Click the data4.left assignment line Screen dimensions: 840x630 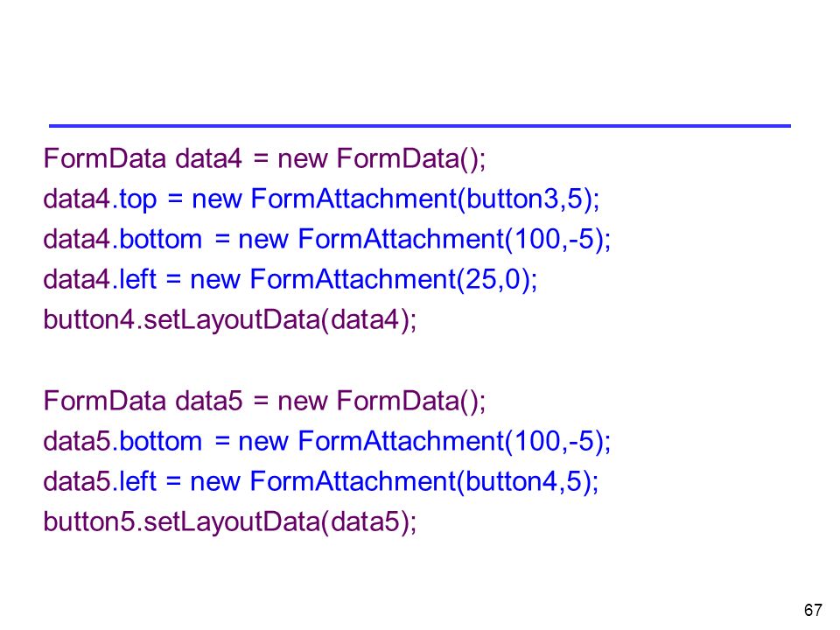click(290, 280)
